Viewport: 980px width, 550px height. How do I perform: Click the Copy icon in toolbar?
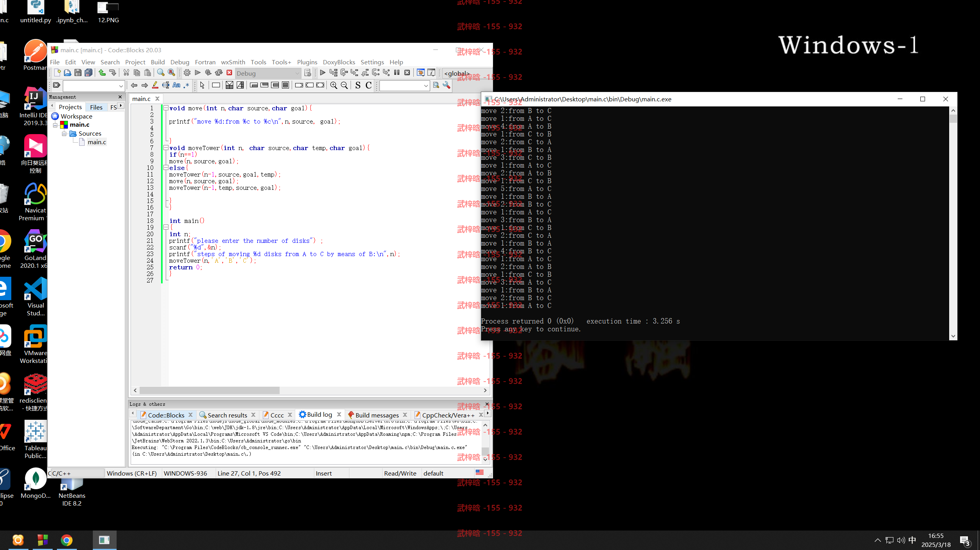137,73
